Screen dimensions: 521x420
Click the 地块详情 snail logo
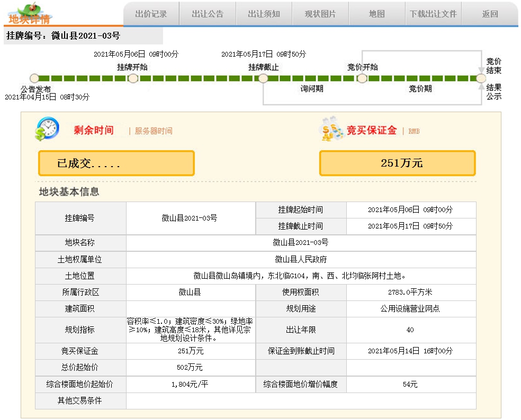(x=29, y=14)
